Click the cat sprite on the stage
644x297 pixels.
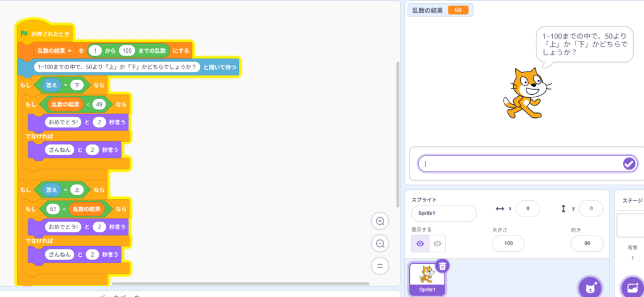tap(525, 91)
